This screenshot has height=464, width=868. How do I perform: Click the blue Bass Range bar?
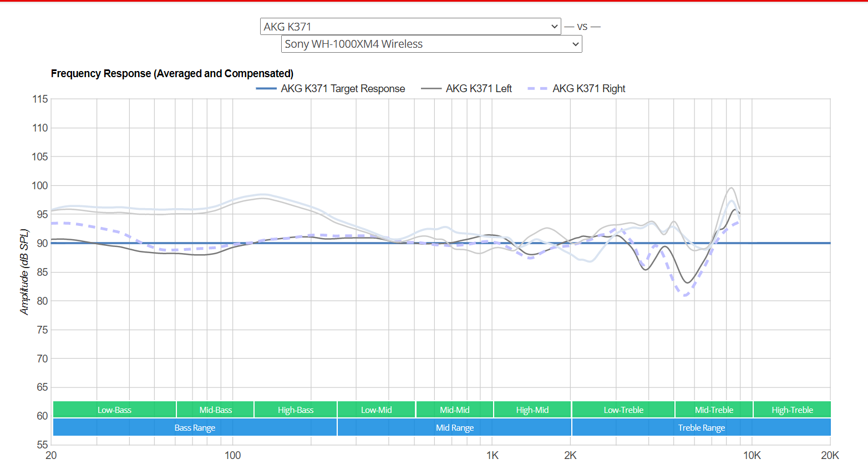(195, 427)
